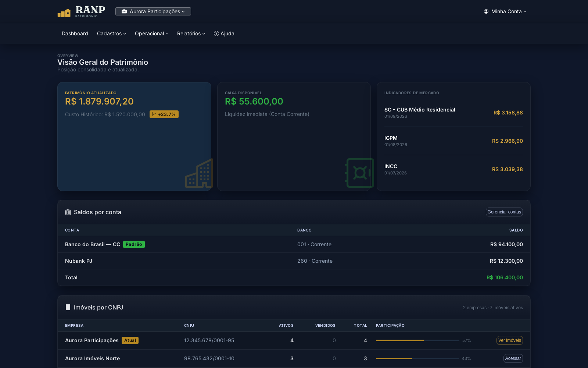588x368 pixels.
Task: Click the R$ 106.400,00 total balance
Action: pyautogui.click(x=505, y=277)
